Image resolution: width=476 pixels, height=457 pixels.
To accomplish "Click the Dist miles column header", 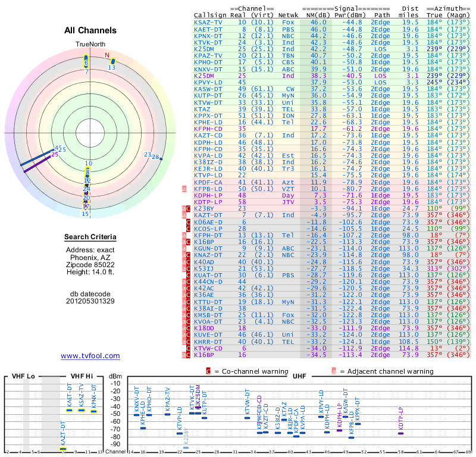I will 409,12.
